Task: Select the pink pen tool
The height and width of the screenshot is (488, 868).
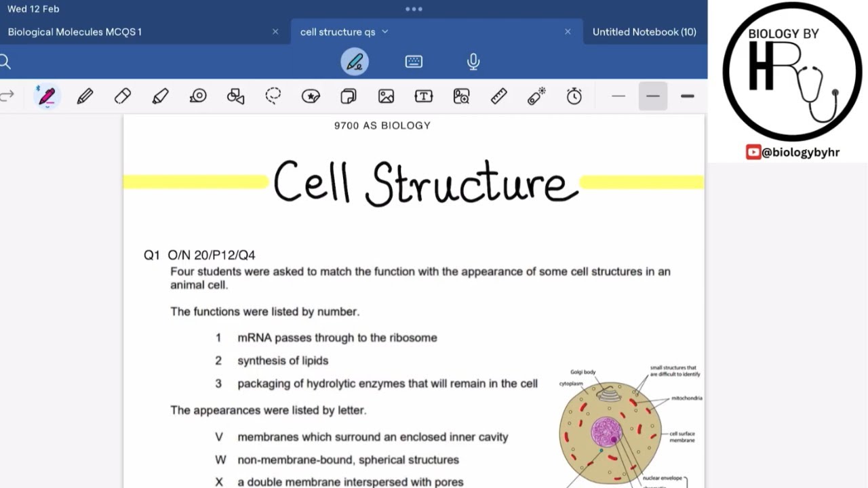Action: [x=47, y=96]
